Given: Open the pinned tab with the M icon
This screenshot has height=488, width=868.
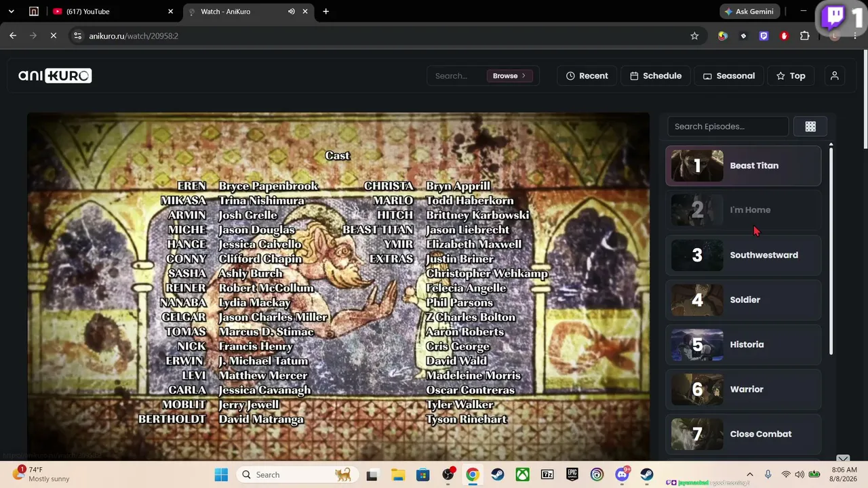Looking at the screenshot, I should (34, 12).
